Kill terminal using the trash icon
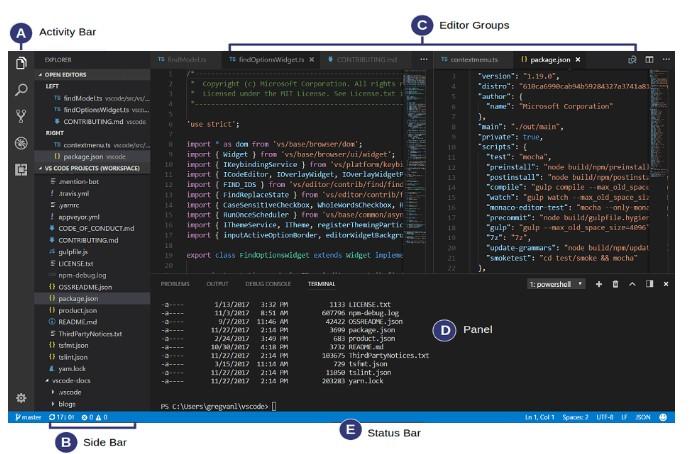Viewport: 692px width, 454px height. click(x=615, y=284)
